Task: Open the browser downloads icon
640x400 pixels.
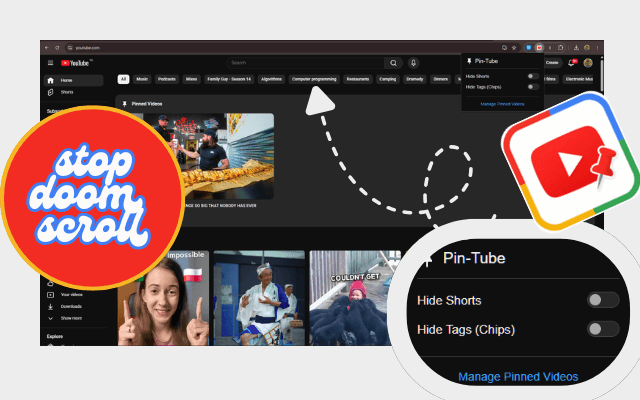Action: [x=576, y=48]
